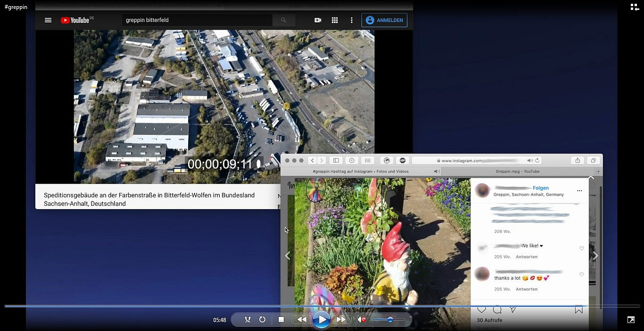Focus the YouTube search field containing 'greppin bitterfeld'
Screen dimensions: 644x331
point(197,20)
